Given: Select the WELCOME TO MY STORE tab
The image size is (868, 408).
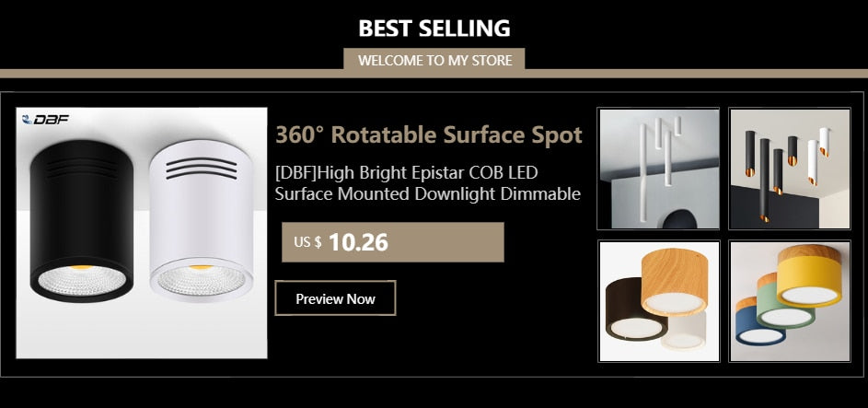Looking at the screenshot, I should (434, 61).
